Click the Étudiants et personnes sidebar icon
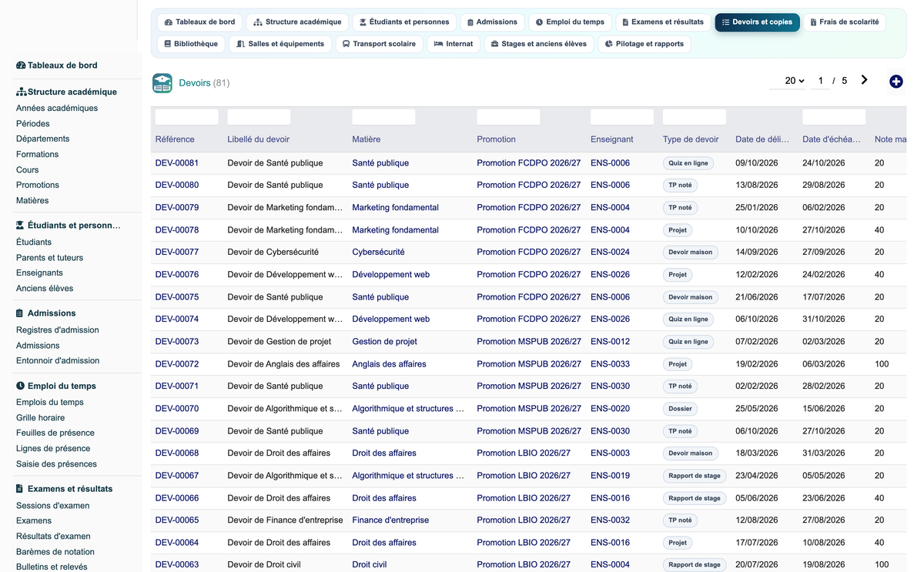This screenshot has height=572, width=924. click(x=20, y=226)
